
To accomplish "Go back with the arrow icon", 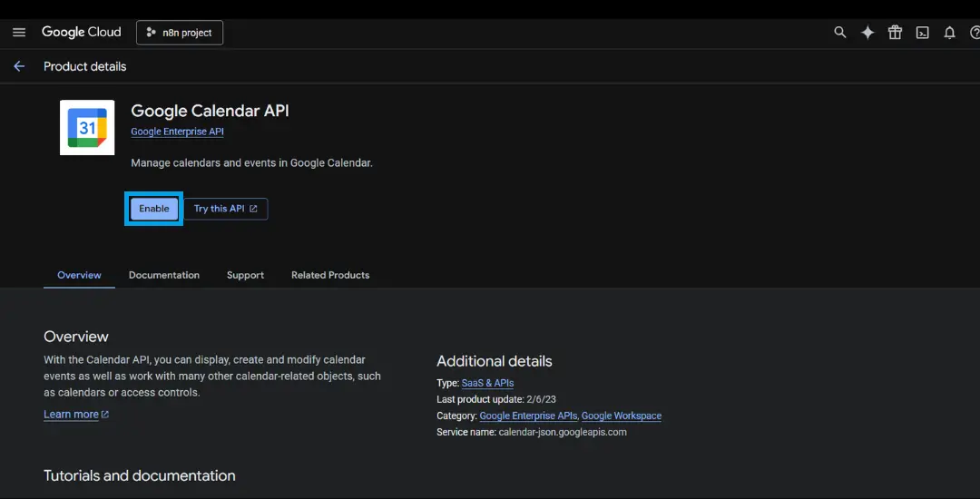I will point(19,66).
